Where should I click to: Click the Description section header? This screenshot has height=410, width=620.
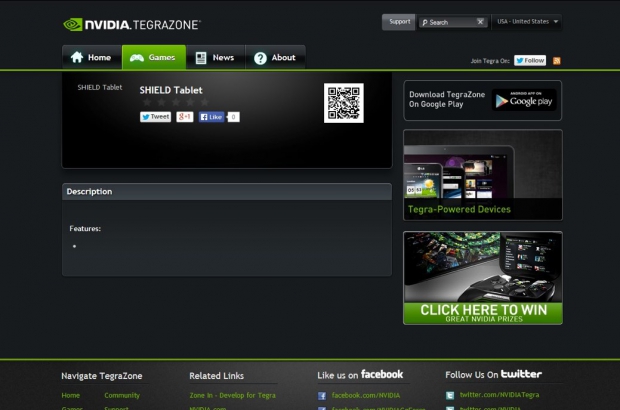point(227,192)
